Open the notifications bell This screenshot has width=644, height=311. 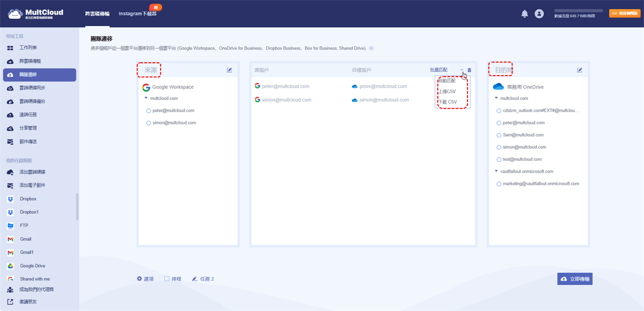pos(525,14)
